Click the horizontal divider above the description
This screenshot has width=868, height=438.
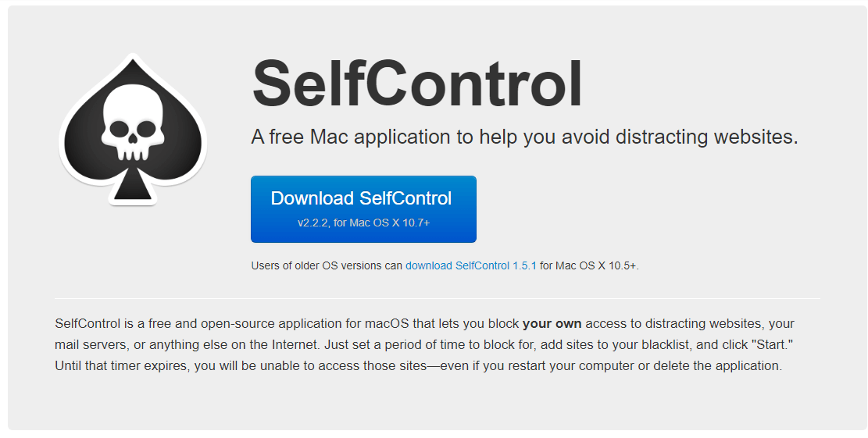tap(437, 298)
